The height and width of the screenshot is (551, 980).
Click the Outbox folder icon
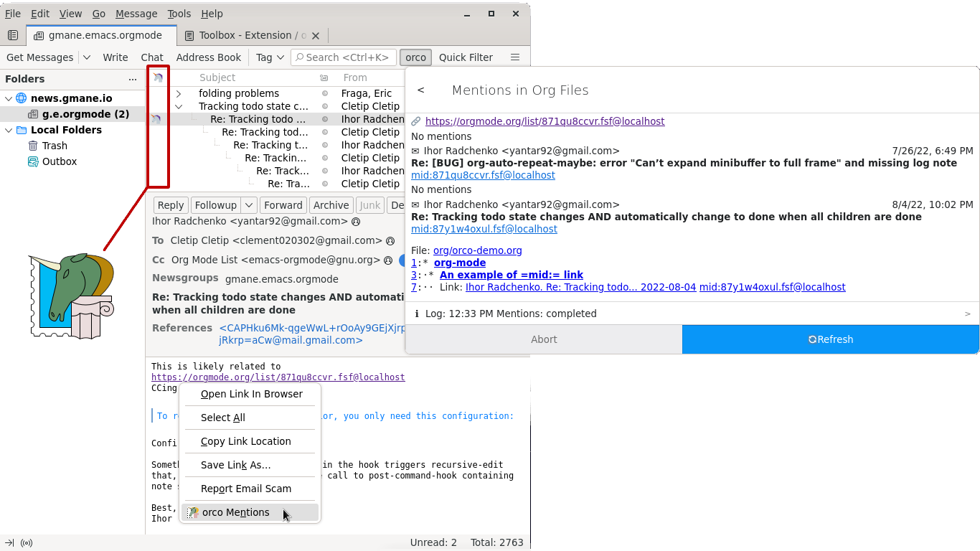click(x=33, y=161)
